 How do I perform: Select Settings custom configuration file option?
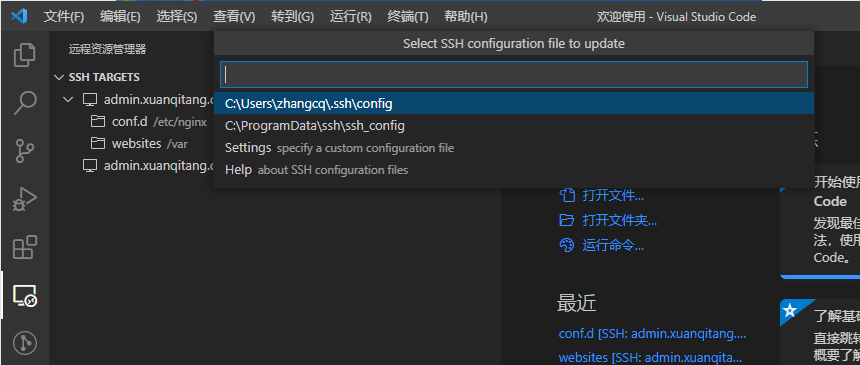(513, 148)
